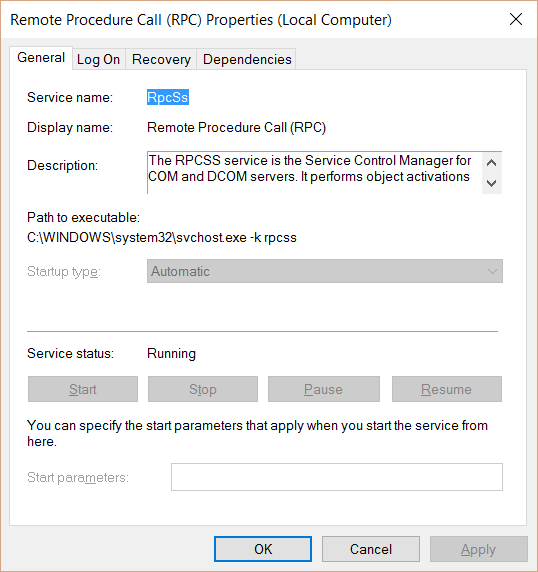Open the Log On tab
Screen dimensions: 538x572
(x=98, y=59)
